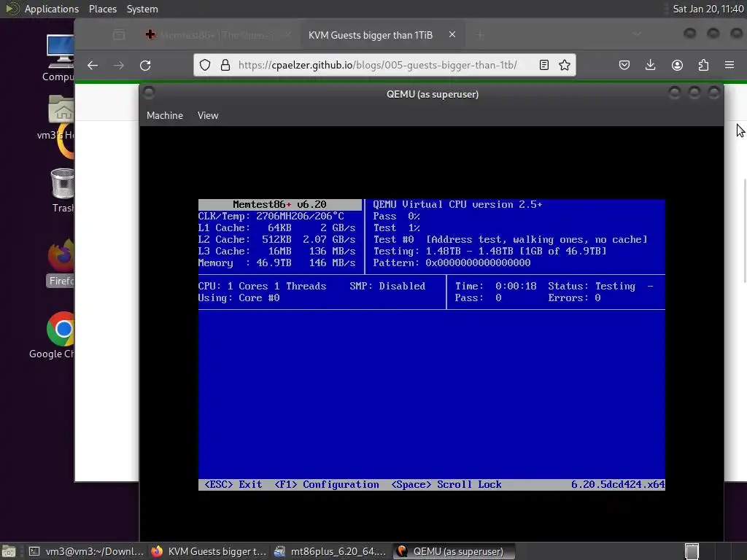747x560 pixels.
Task: Open the System menu in top panel
Action: tap(142, 9)
